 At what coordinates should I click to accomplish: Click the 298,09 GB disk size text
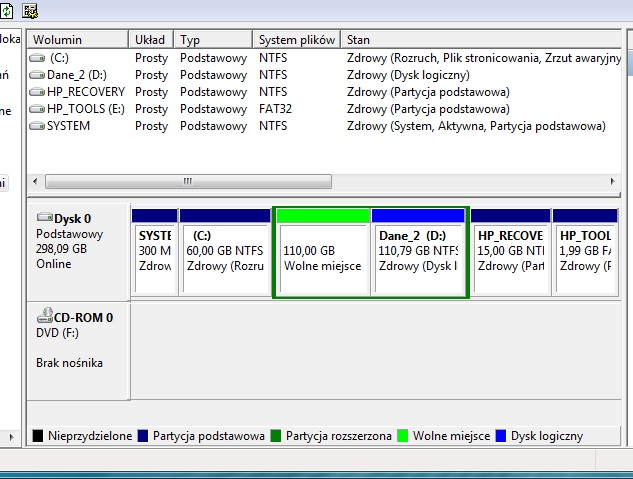[x=61, y=249]
